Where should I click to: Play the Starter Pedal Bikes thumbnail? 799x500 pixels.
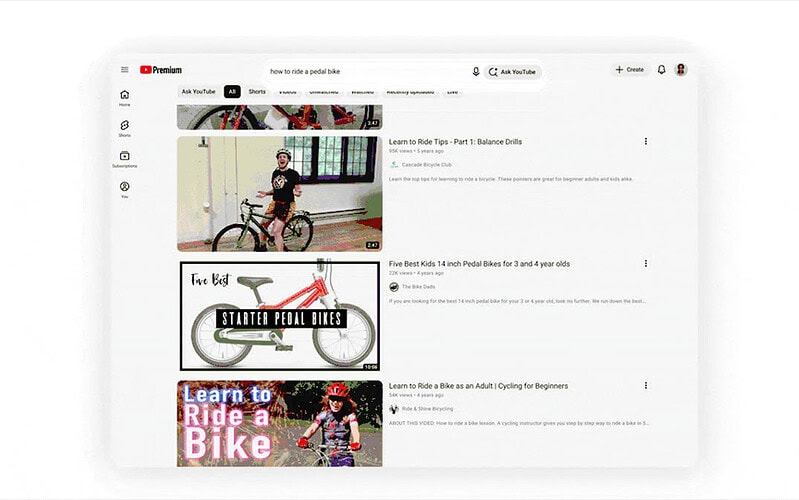click(x=280, y=316)
